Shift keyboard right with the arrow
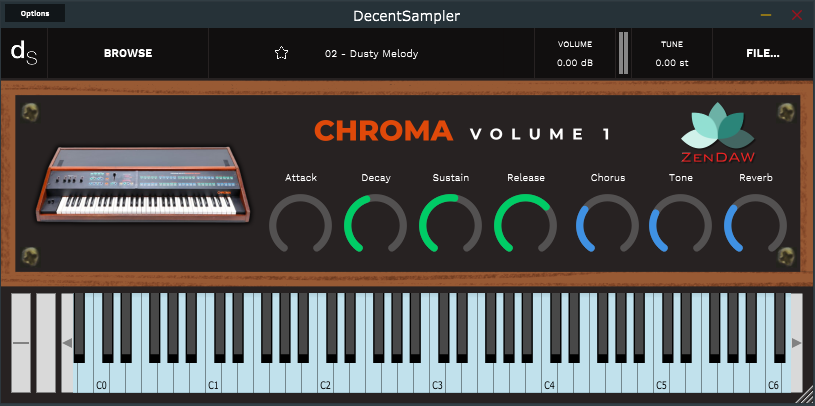This screenshot has height=406, width=815. (x=796, y=343)
